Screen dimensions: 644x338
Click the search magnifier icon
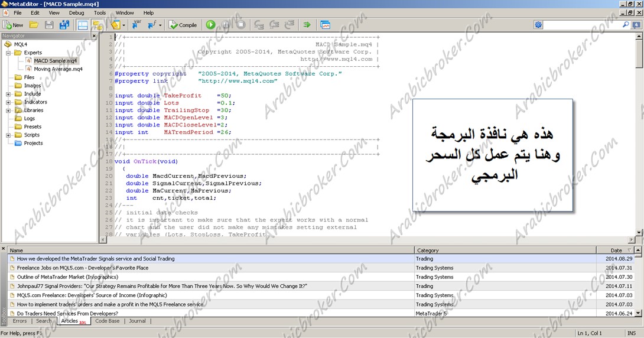tap(626, 25)
